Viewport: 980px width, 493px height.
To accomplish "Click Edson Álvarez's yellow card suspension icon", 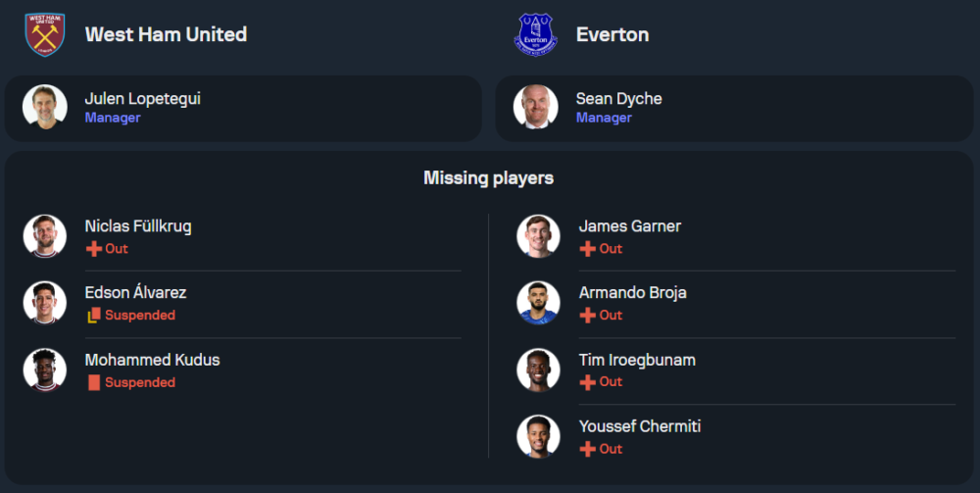I will (x=94, y=316).
